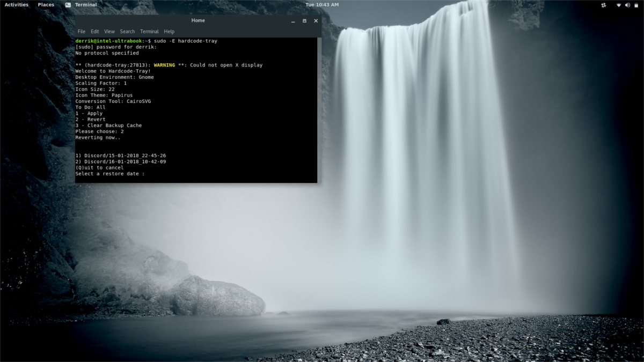Open the Edit menu
Screen dimensions: 644x362
click(94, 32)
